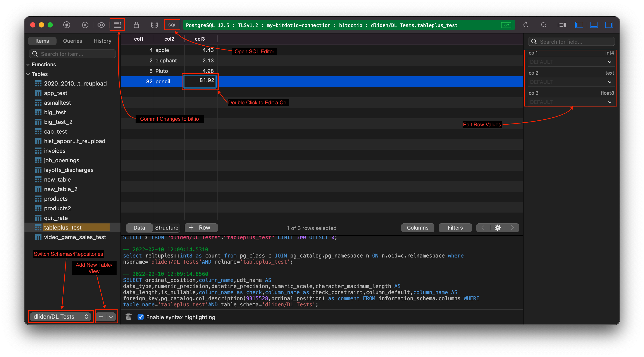This screenshot has width=644, height=357.
Task: Click the padlock icon in toolbar
Action: pyautogui.click(x=136, y=25)
